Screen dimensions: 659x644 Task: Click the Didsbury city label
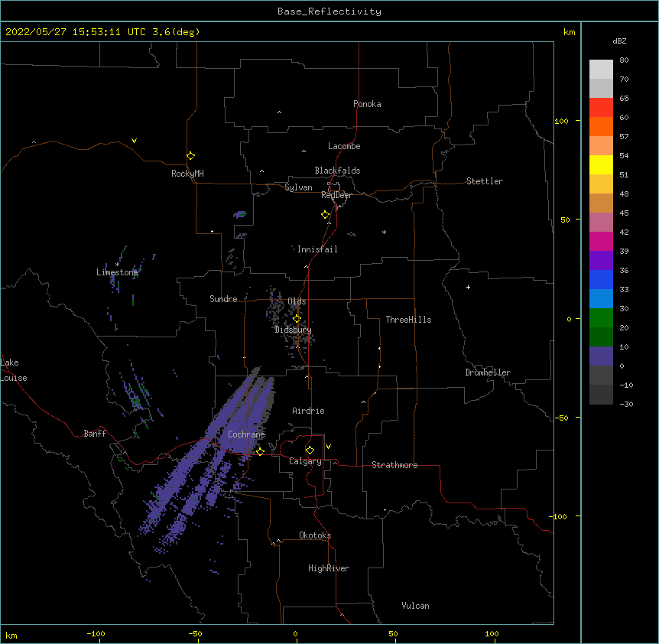coord(293,330)
